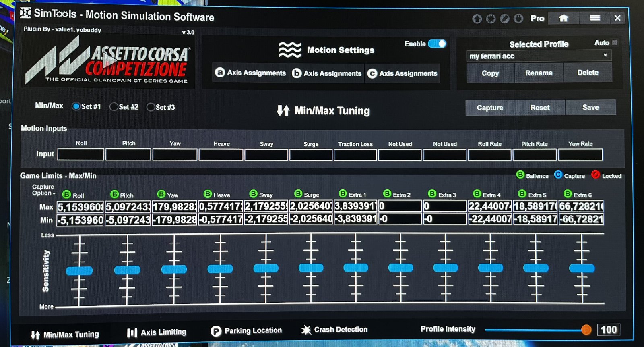Click the Rename profile button

539,73
